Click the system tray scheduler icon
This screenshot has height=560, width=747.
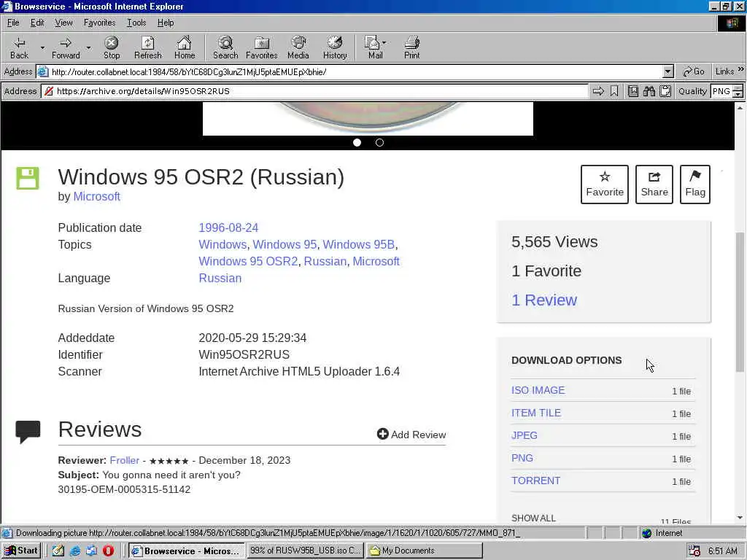694,551
